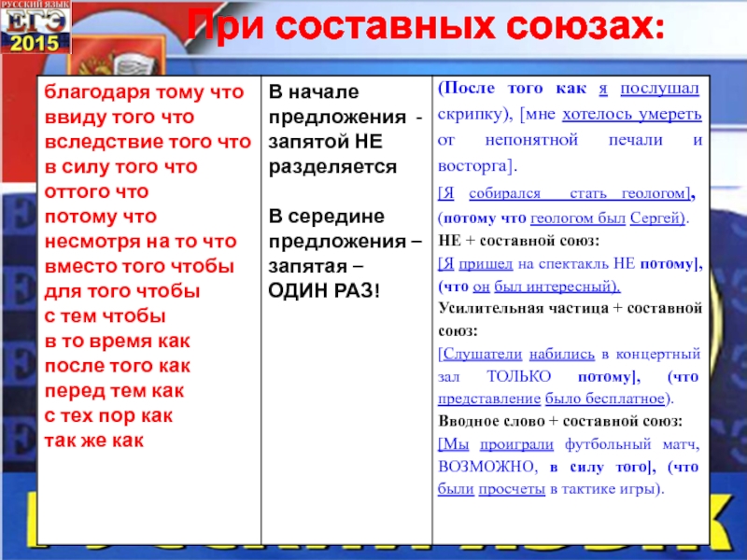The height and width of the screenshot is (560, 747).
Task: Click the heading 'Вводное слово + составной союз:'
Action: click(559, 421)
